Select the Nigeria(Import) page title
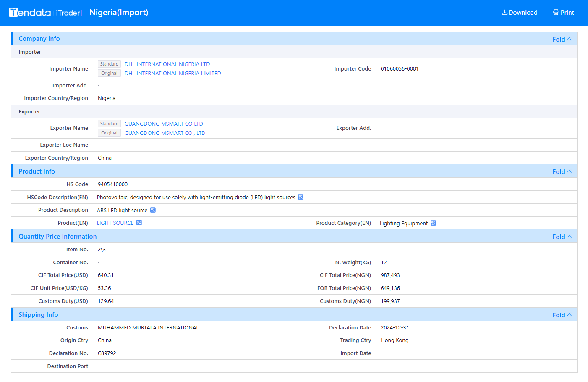The width and height of the screenshot is (588, 382). coord(119,13)
